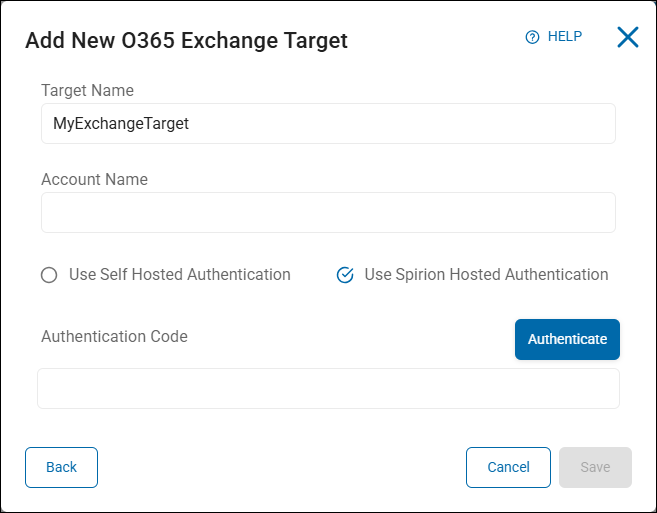Click the Use Spirion Hosted Authentication label text

(x=486, y=274)
